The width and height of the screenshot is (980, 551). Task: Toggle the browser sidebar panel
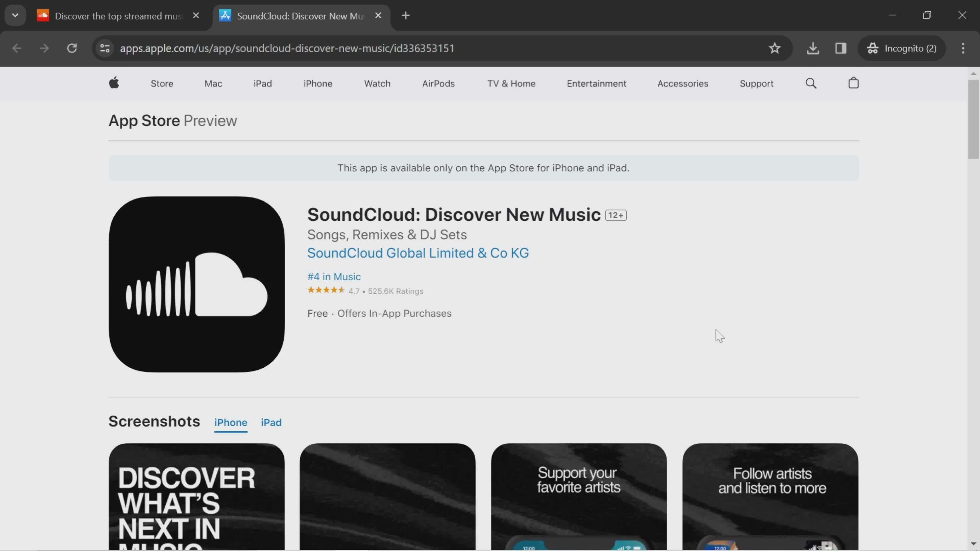[842, 48]
